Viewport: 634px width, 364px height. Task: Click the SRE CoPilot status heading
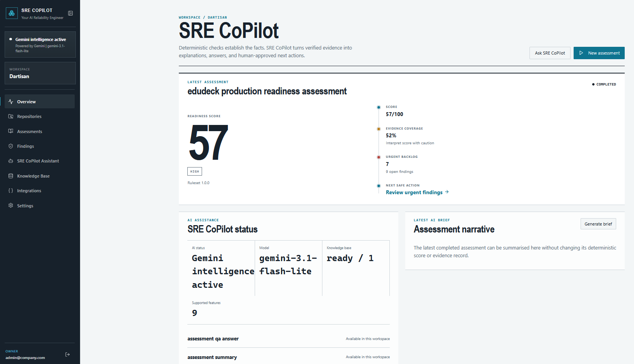pyautogui.click(x=223, y=229)
